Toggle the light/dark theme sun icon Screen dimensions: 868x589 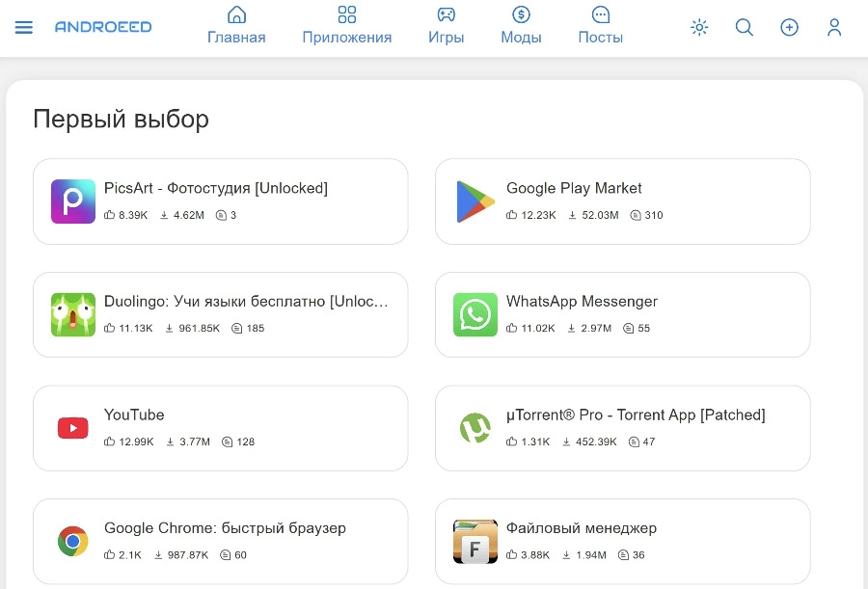(699, 28)
